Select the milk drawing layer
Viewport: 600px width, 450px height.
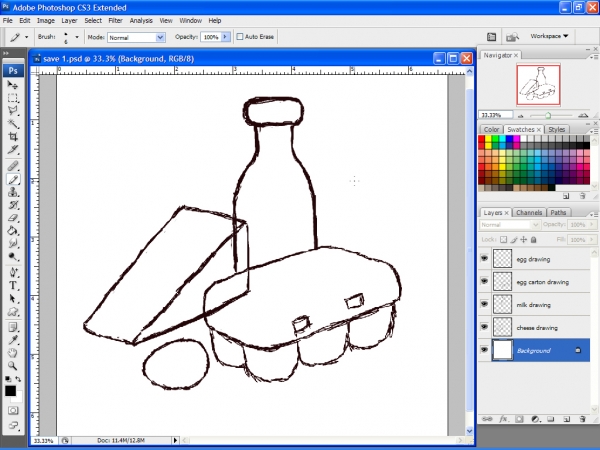534,305
